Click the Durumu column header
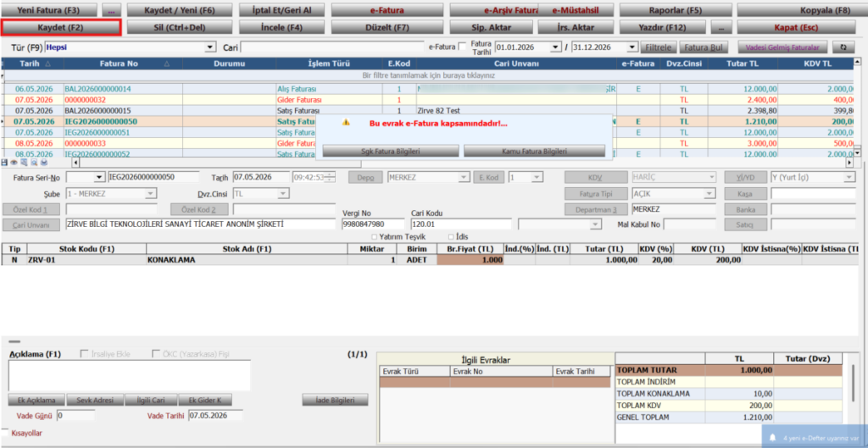The width and height of the screenshot is (868, 448). (x=229, y=64)
